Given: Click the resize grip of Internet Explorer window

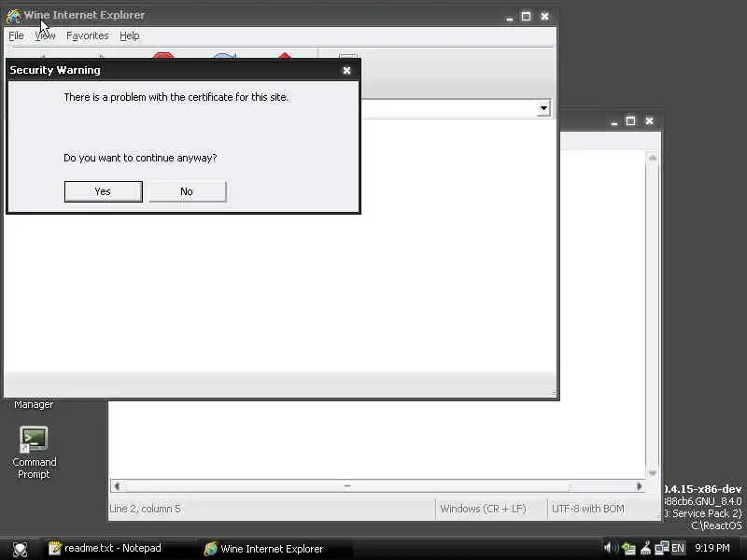Looking at the screenshot, I should (x=554, y=393).
